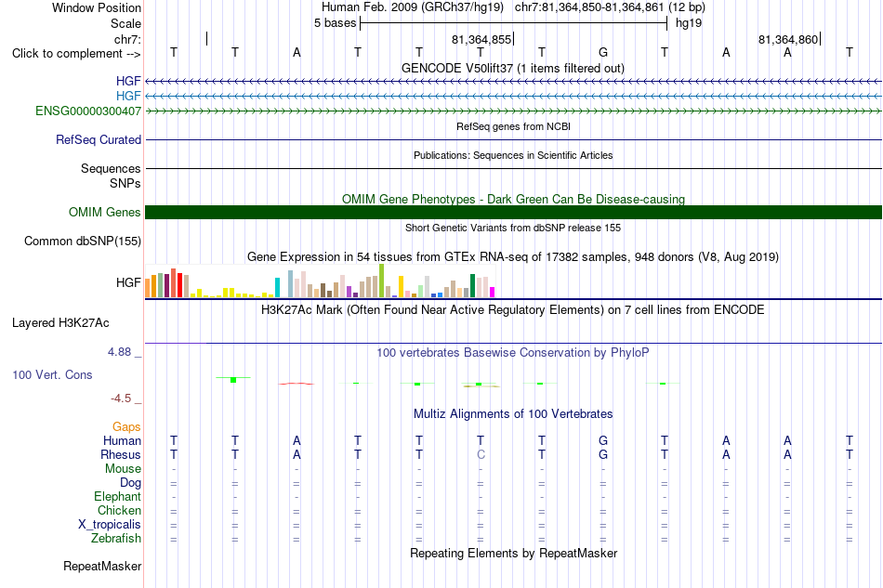
Task: Click the Layered H3K27Ac track label
Action: (x=60, y=323)
